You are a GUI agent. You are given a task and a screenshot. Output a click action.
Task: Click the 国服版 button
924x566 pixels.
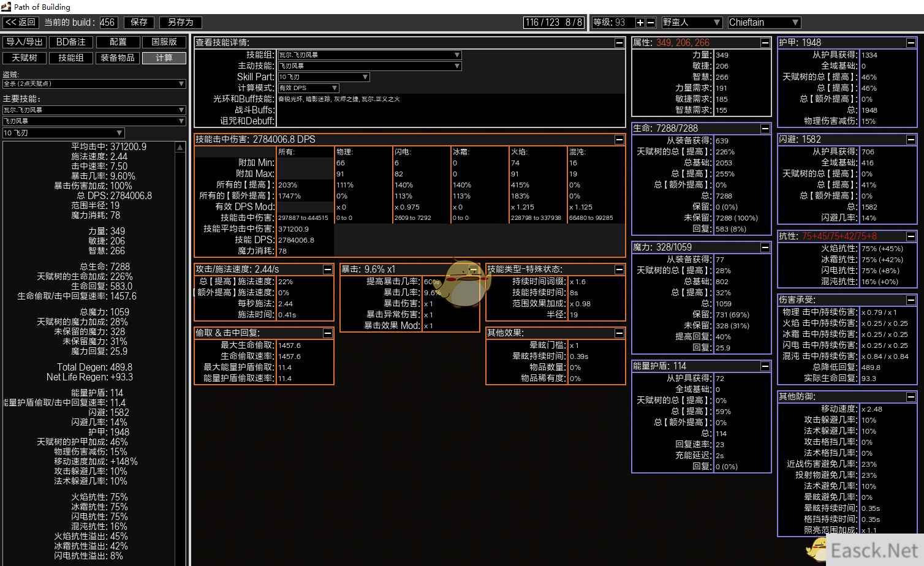point(164,42)
